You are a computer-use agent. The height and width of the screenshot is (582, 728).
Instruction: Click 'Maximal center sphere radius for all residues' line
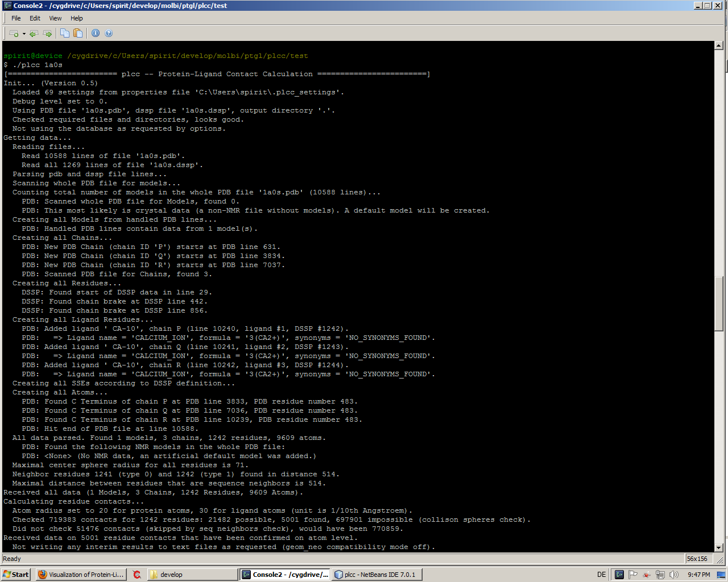(131, 465)
